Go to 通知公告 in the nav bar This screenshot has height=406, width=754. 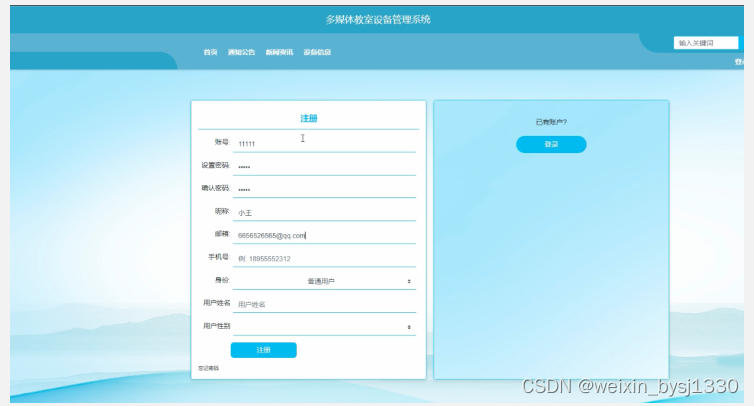coord(241,52)
